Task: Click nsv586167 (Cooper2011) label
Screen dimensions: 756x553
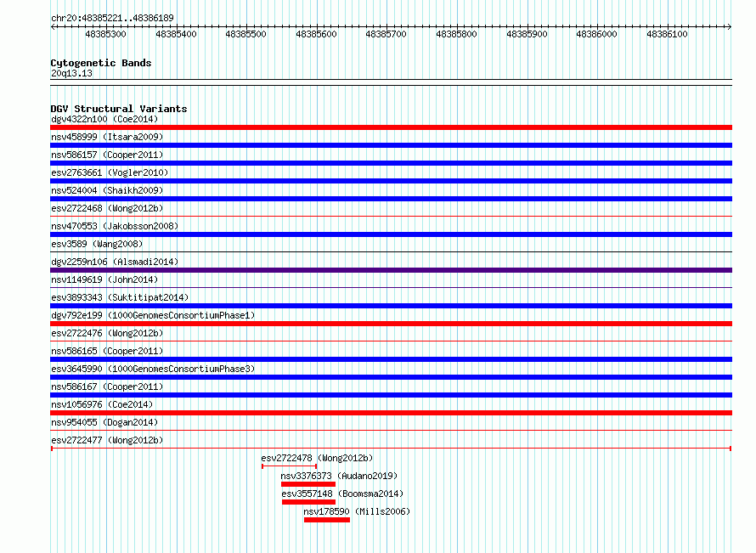Action: click(x=107, y=387)
